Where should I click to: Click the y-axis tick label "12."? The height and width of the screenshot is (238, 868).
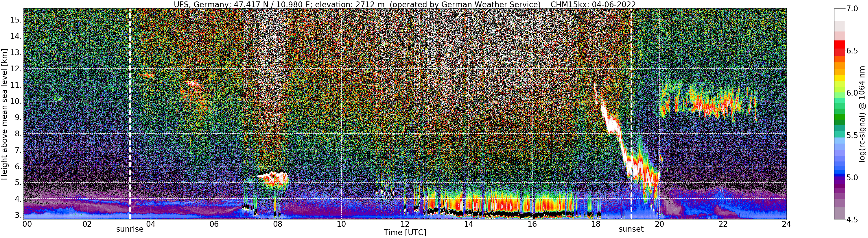[x=16, y=69]
